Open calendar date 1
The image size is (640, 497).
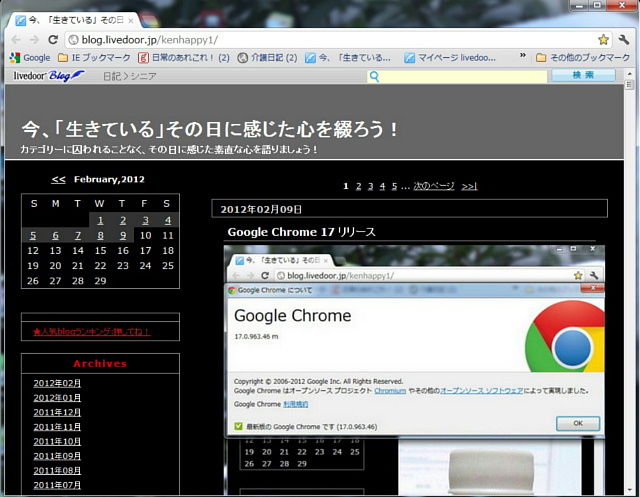(100, 221)
